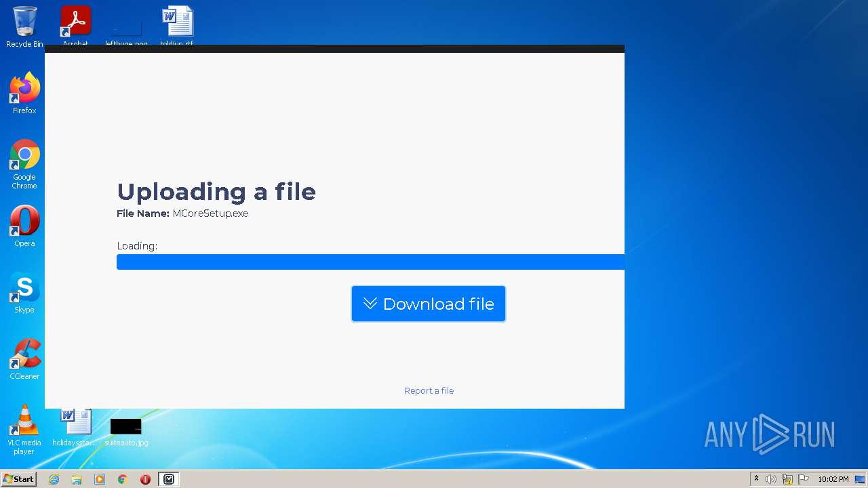Click the show desktop tray button

861,479
